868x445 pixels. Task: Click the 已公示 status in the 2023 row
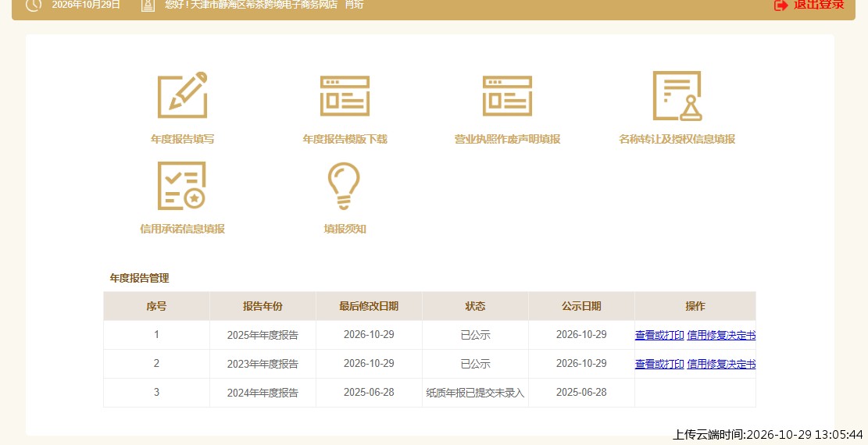coord(476,364)
